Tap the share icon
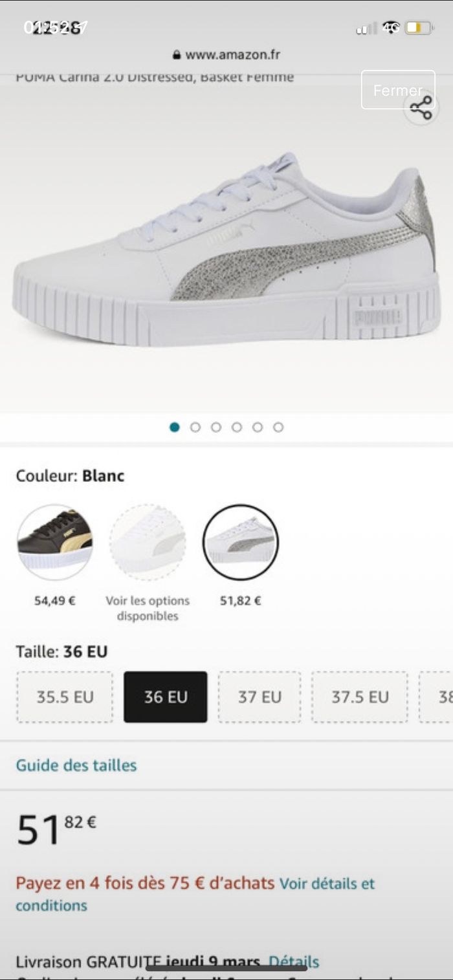The image size is (453, 980). click(x=421, y=108)
